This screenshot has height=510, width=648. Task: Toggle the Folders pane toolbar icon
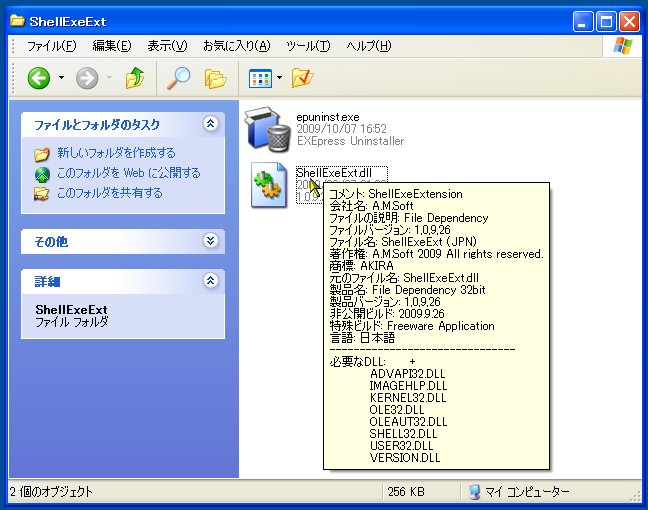click(x=215, y=78)
